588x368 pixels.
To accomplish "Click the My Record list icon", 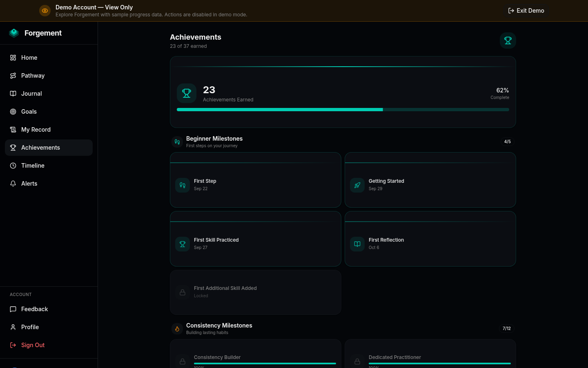I will (x=13, y=130).
